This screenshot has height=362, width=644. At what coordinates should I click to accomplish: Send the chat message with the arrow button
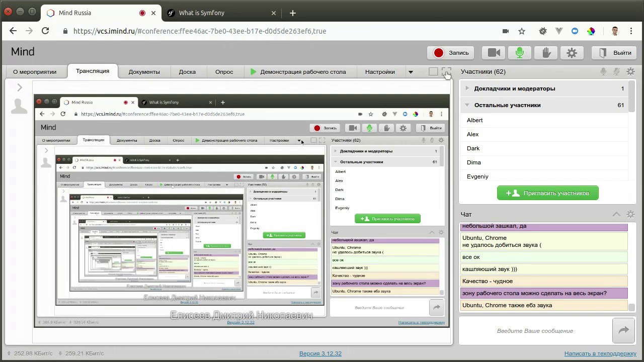point(624,331)
